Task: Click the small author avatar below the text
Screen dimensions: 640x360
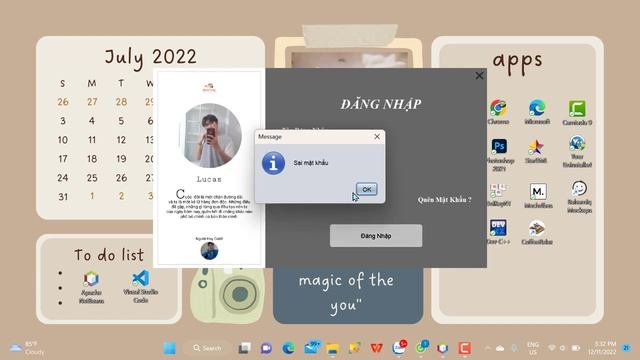Action: click(x=209, y=251)
